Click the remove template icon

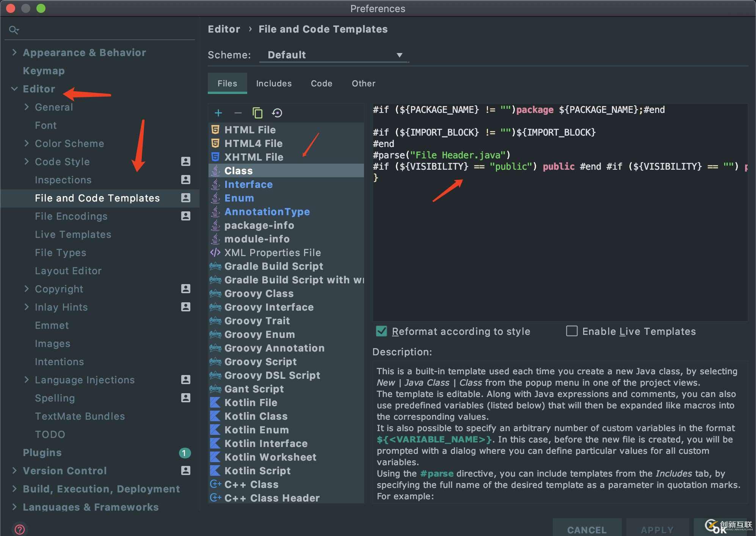click(237, 113)
